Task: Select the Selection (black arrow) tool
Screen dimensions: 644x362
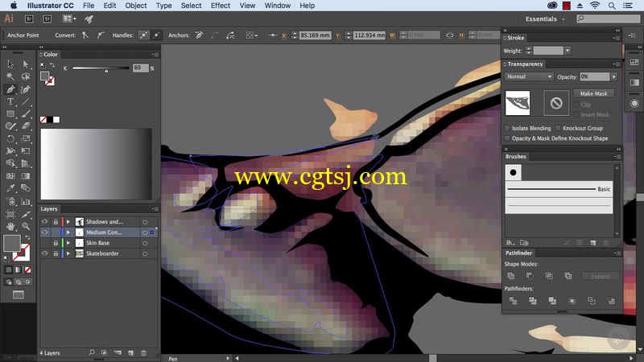Action: (10, 64)
